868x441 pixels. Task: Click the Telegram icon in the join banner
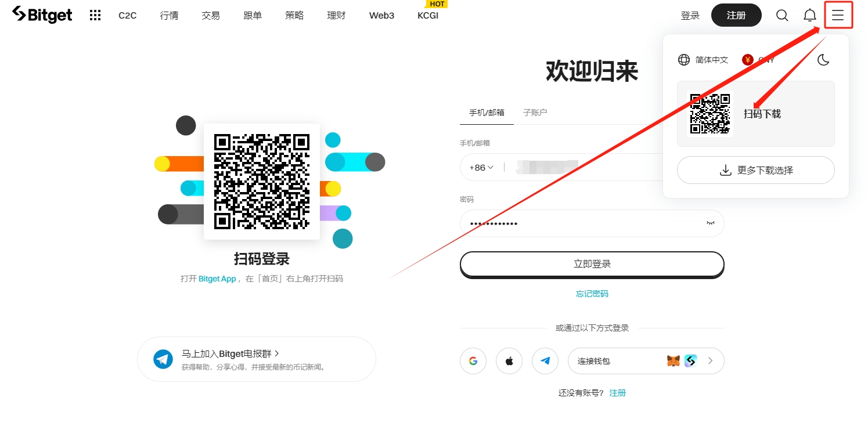[163, 359]
